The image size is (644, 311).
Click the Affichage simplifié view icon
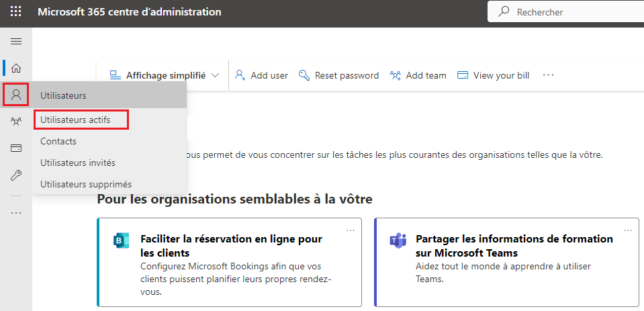click(x=116, y=75)
